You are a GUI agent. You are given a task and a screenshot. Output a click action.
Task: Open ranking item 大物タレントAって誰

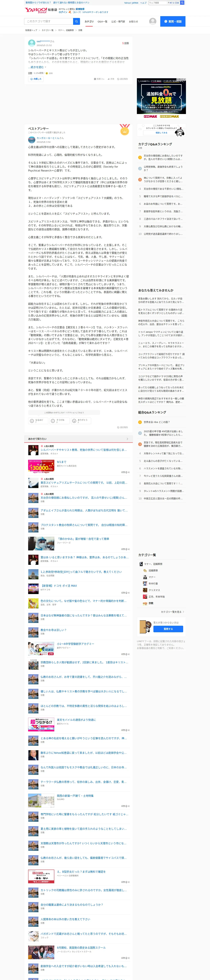164,453
